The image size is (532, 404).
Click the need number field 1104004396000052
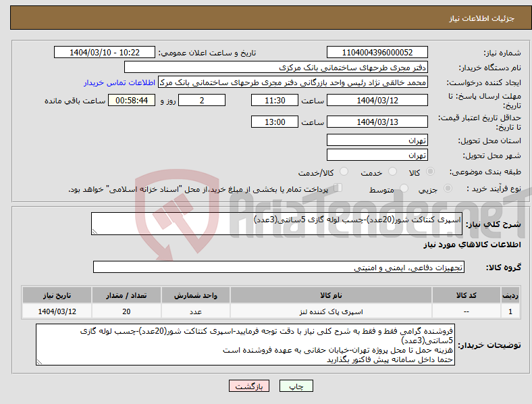(377, 52)
